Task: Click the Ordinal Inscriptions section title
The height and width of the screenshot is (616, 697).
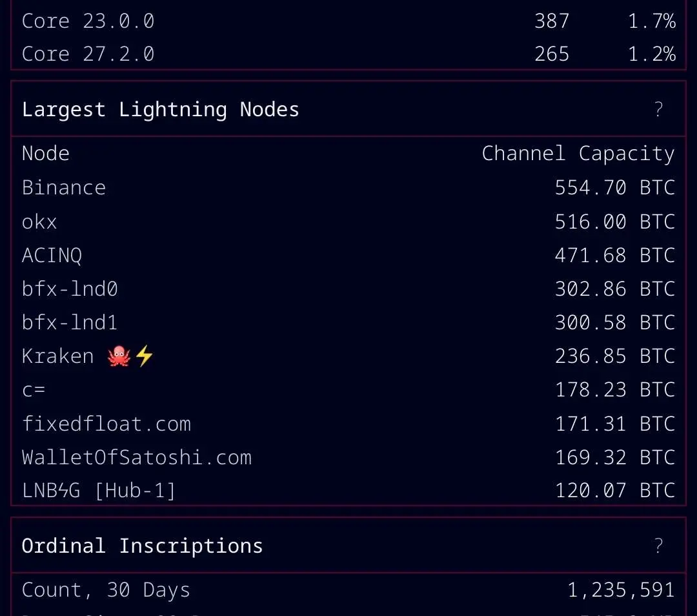Action: [143, 546]
